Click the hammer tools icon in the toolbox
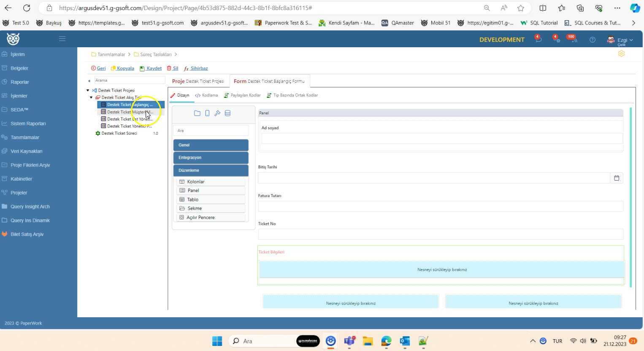Viewport: 644px width, 351px height. pyautogui.click(x=217, y=113)
